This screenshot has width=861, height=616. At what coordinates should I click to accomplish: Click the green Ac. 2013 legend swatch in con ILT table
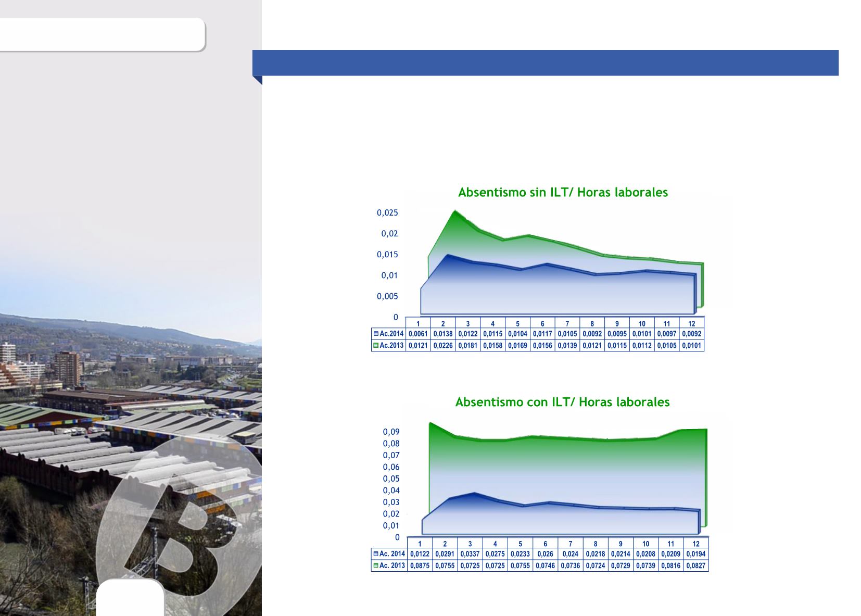point(376,565)
